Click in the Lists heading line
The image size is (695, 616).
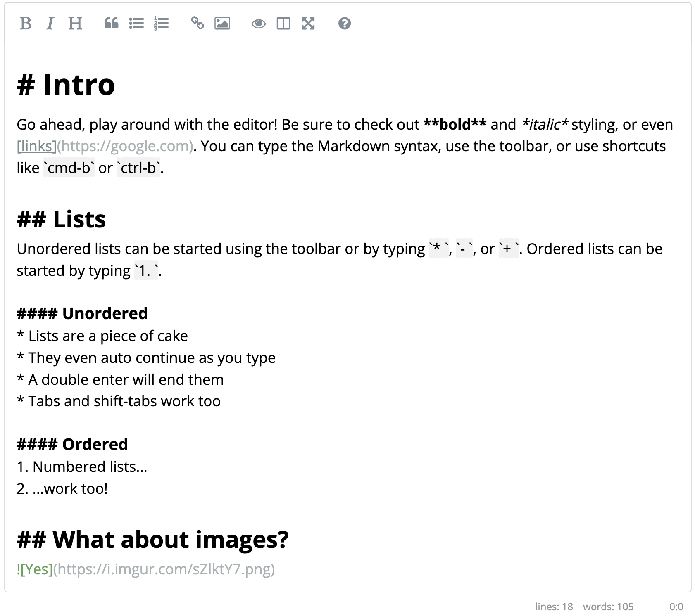pos(79,219)
